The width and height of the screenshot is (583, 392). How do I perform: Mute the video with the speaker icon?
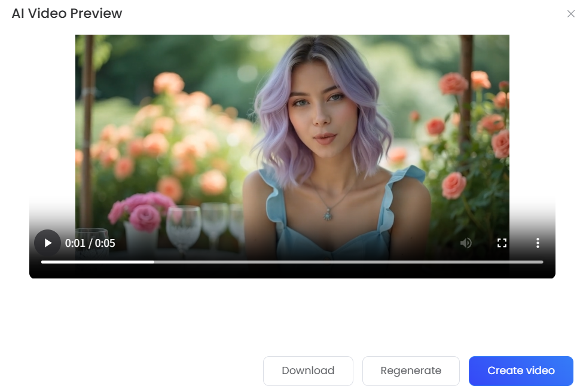point(466,243)
